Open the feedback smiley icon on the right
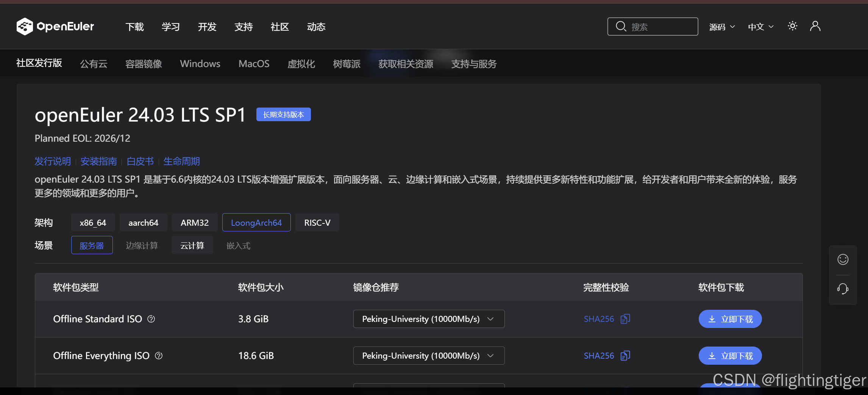The width and height of the screenshot is (868, 395). click(x=843, y=259)
